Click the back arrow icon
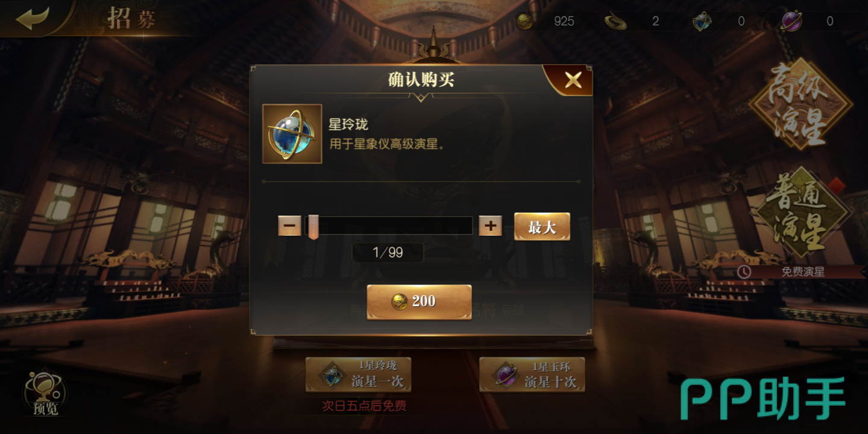The height and width of the screenshot is (434, 868). tap(33, 17)
